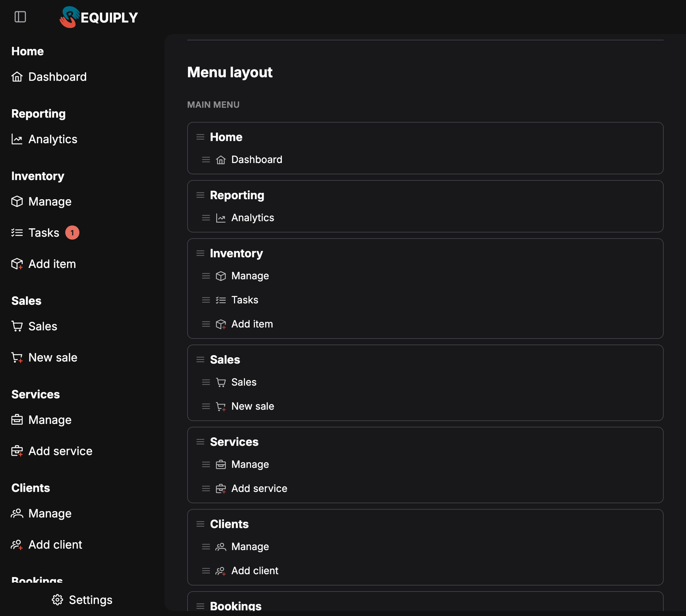
Task: Select the Add service label in menu layout
Action: tap(259, 489)
